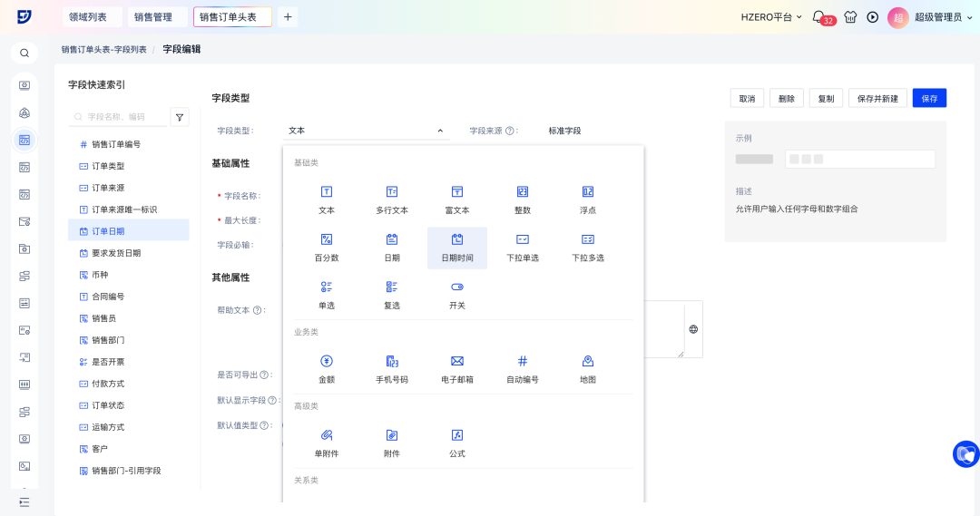This screenshot has width=980, height=516.
Task: Click the 保存并新建 button
Action: (877, 98)
